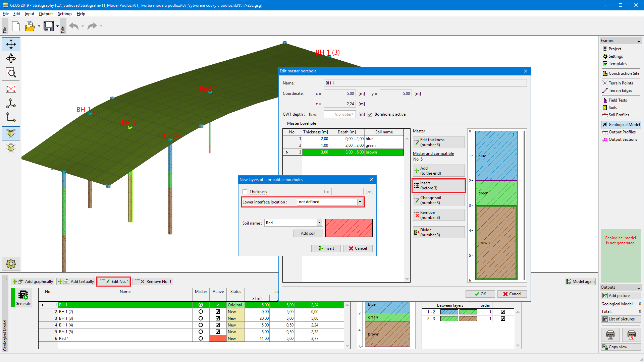644x362 pixels.
Task: Open drawing settings gear icon
Action: pos(11,264)
